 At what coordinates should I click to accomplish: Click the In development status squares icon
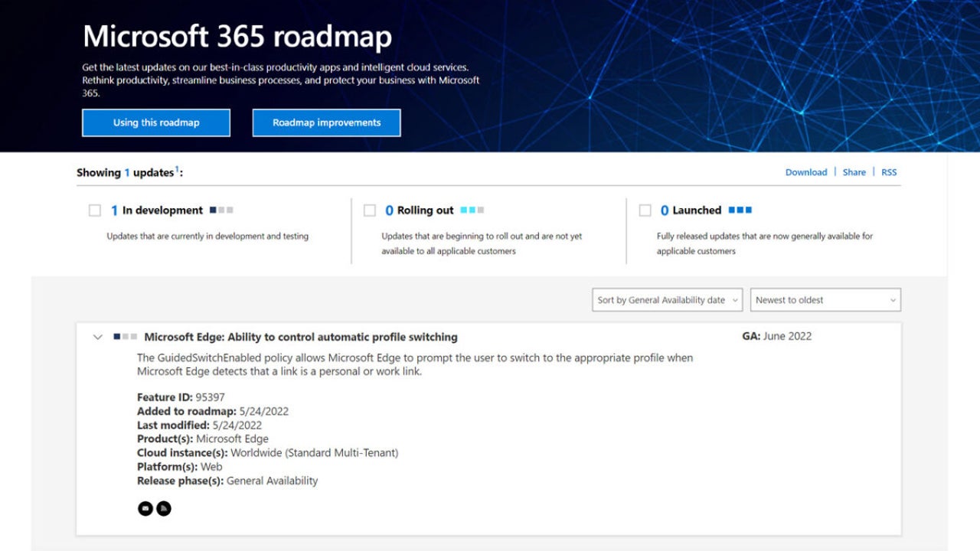coord(221,210)
